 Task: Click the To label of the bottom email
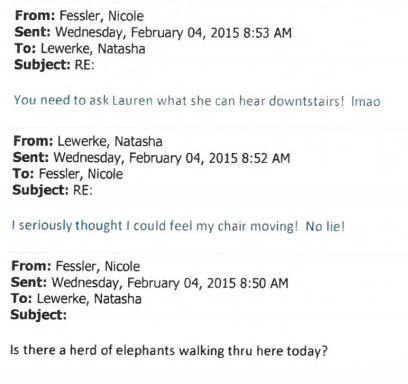[21, 298]
